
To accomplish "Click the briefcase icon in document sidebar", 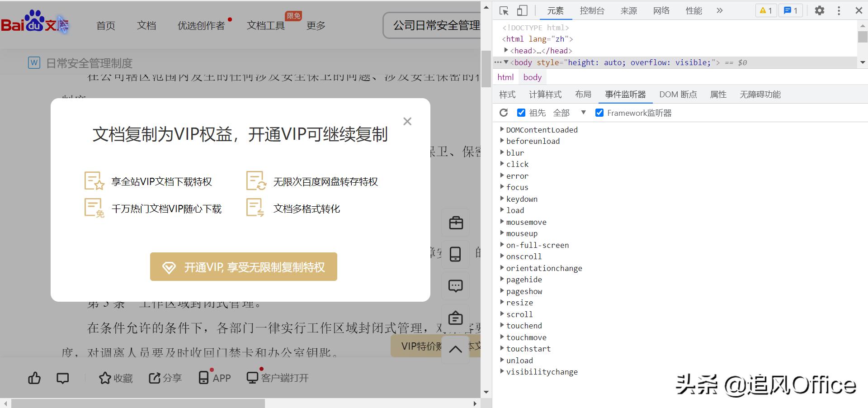I will (455, 223).
